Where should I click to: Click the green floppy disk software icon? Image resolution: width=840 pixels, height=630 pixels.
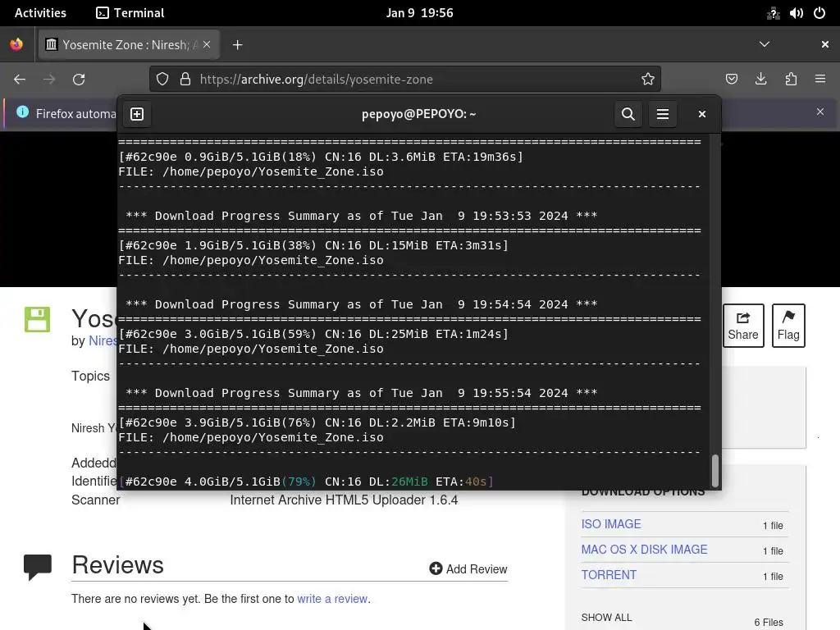[38, 319]
